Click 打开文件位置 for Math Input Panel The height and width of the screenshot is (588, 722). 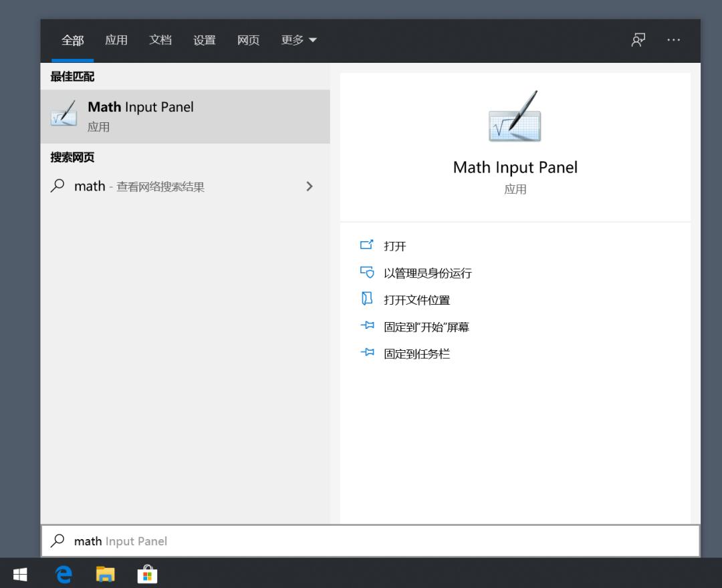(416, 299)
